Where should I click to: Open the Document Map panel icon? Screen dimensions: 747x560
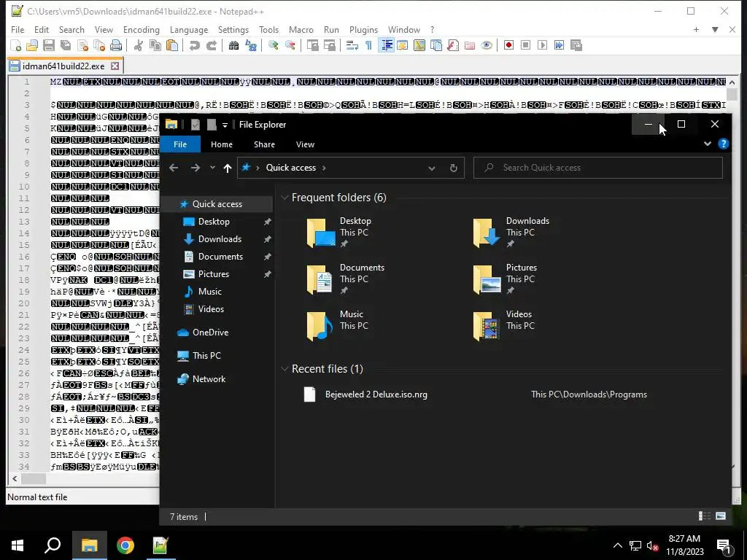pyautogui.click(x=419, y=45)
